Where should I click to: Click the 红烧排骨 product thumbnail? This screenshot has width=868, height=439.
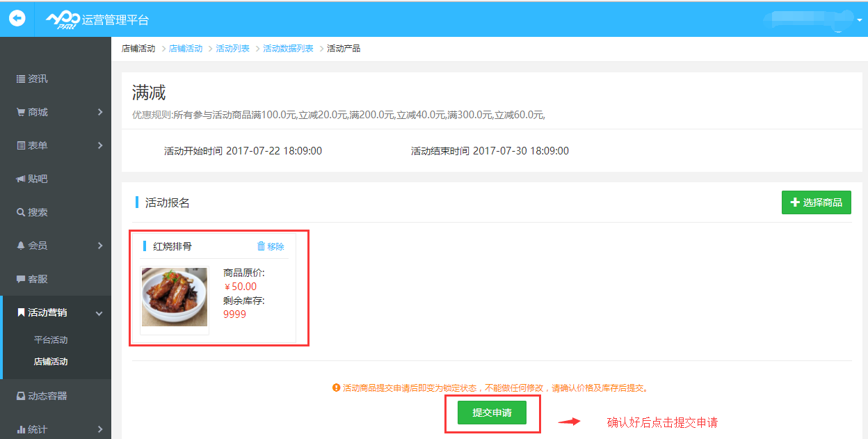point(175,297)
